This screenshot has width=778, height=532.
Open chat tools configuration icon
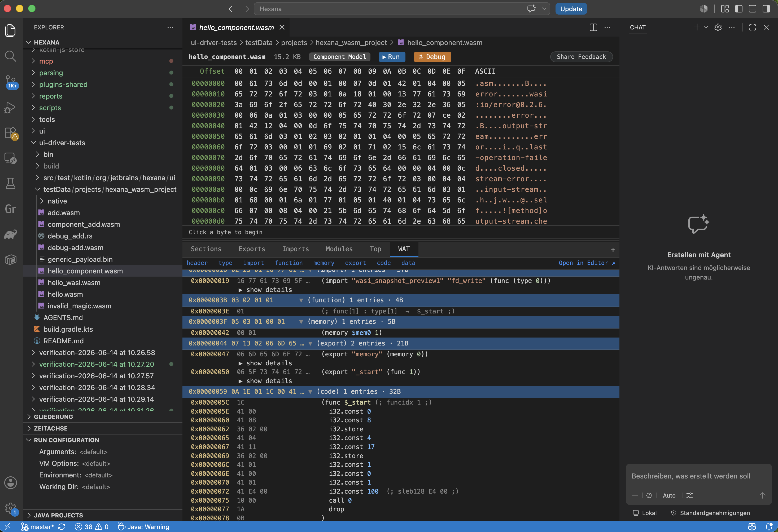[x=690, y=495]
